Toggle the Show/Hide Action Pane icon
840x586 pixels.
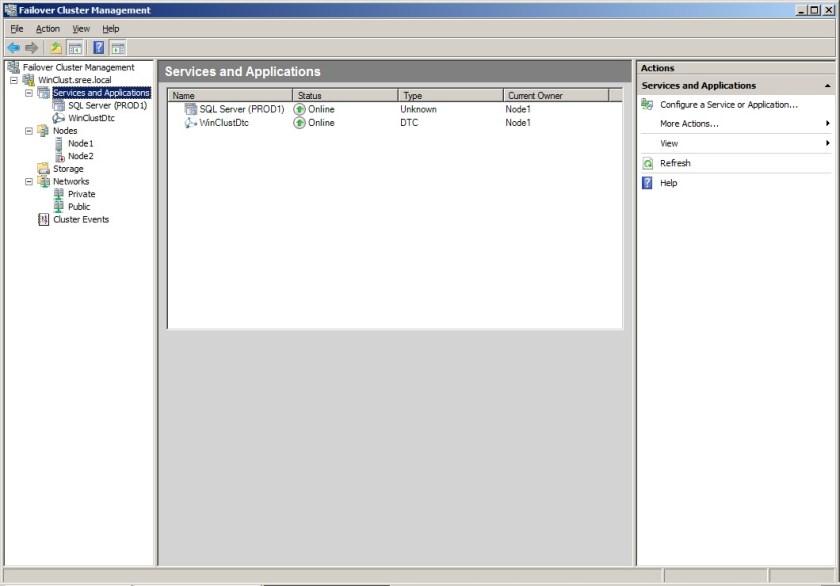(x=118, y=47)
